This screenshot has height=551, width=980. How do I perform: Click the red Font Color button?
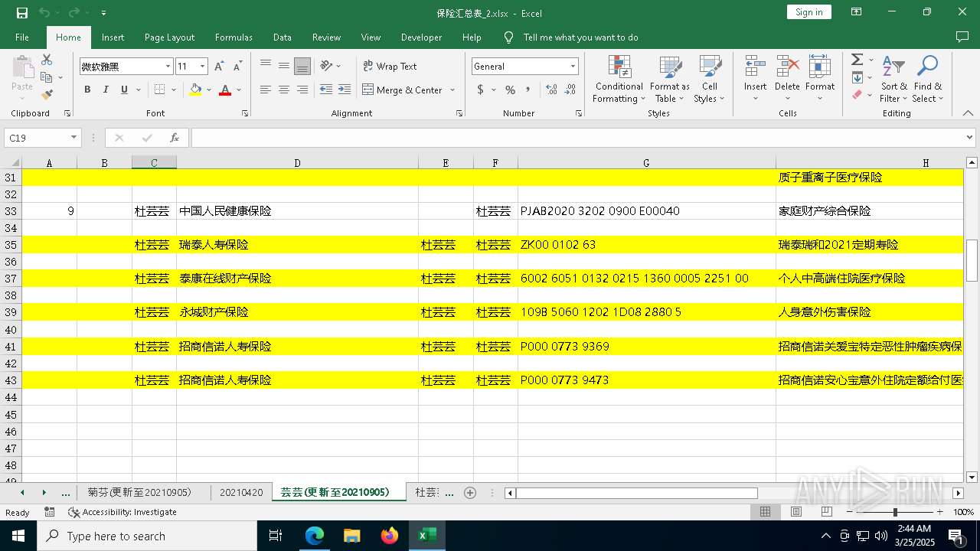tap(225, 90)
